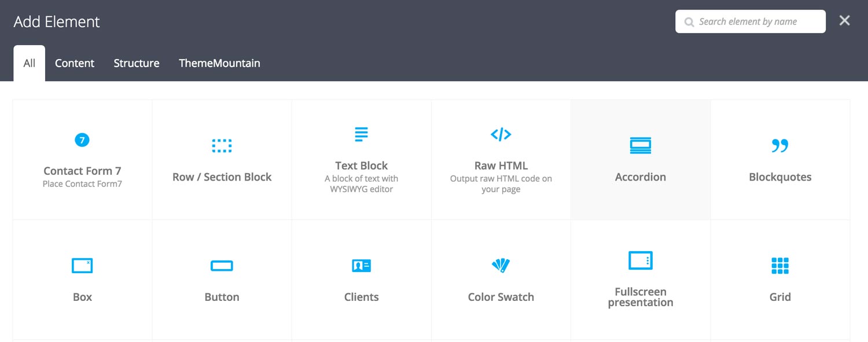Click the Button label text
This screenshot has height=342, width=868.
(x=222, y=297)
